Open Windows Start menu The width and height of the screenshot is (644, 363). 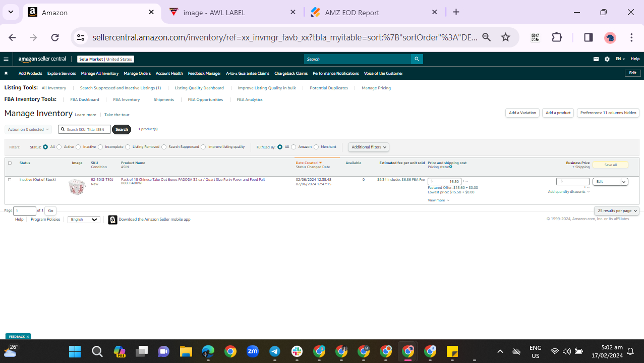tap(75, 351)
